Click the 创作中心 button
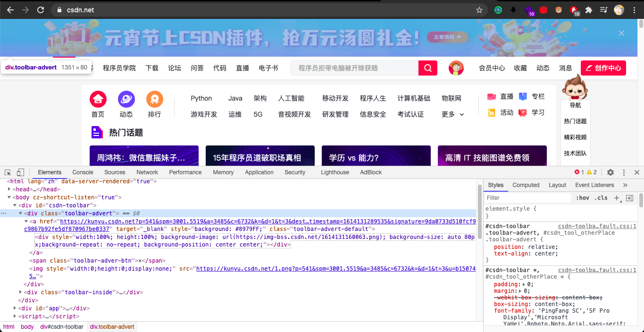 tap(603, 68)
